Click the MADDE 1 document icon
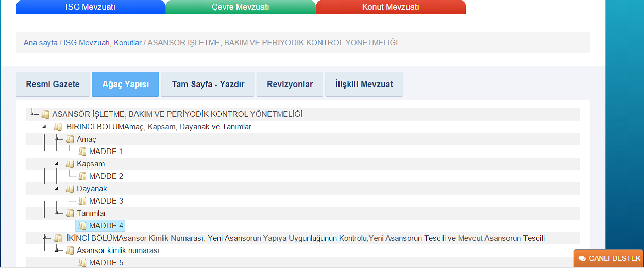The image size is (644, 268). [83, 152]
